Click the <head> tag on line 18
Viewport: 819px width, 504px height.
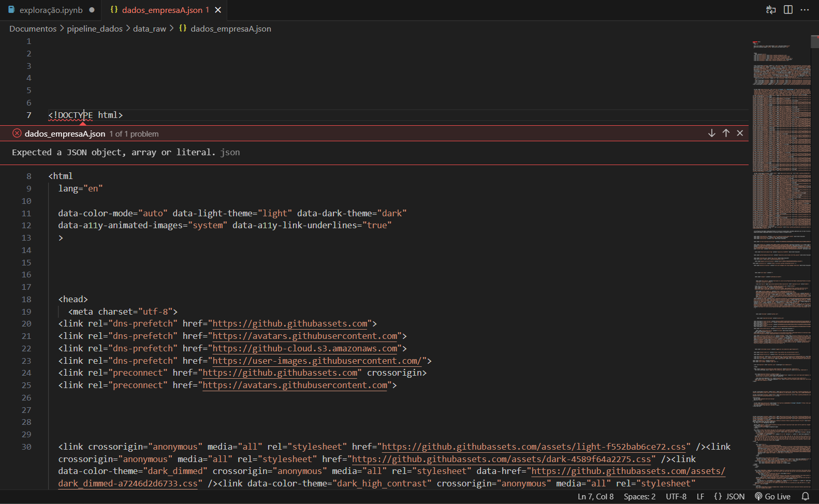(x=73, y=300)
